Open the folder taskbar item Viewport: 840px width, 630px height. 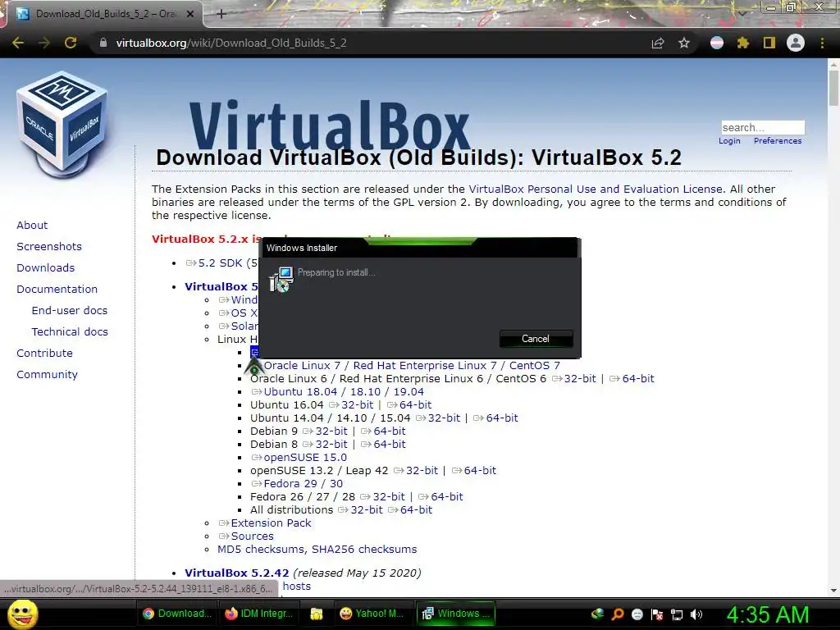click(x=317, y=614)
